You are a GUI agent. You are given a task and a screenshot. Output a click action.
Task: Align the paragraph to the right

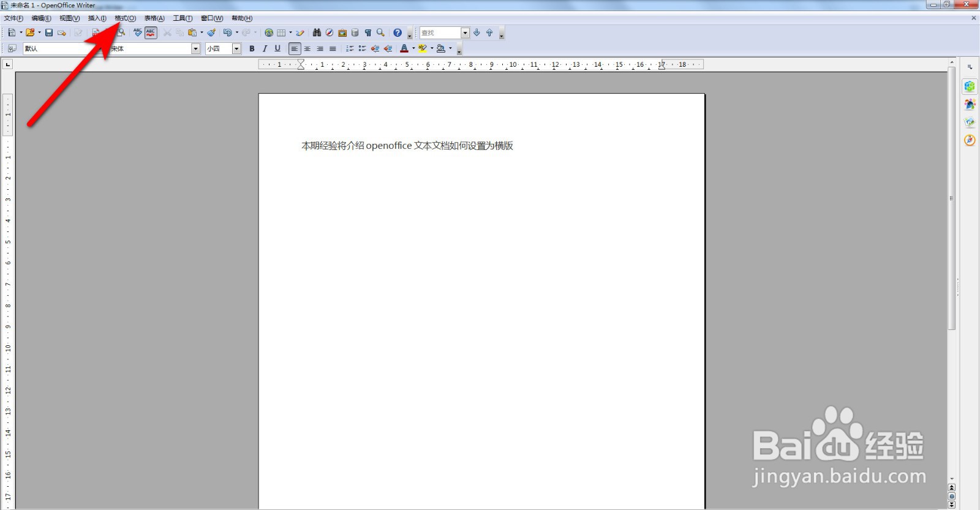tap(320, 48)
